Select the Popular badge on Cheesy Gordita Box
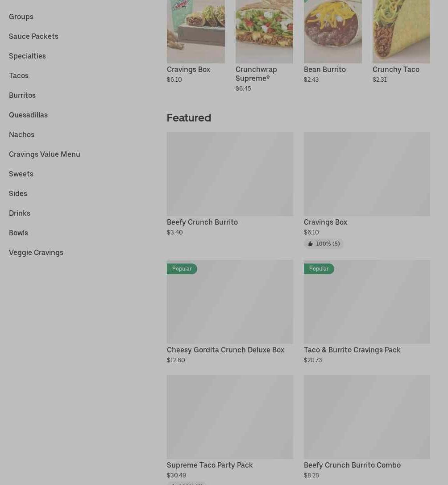Viewport: 448px width, 485px height. click(x=182, y=269)
